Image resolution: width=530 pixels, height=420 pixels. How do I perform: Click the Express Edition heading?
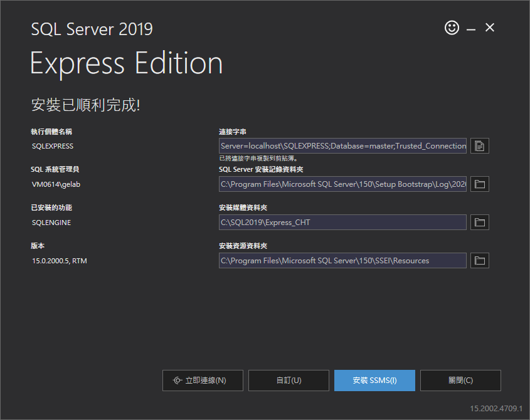click(x=127, y=64)
